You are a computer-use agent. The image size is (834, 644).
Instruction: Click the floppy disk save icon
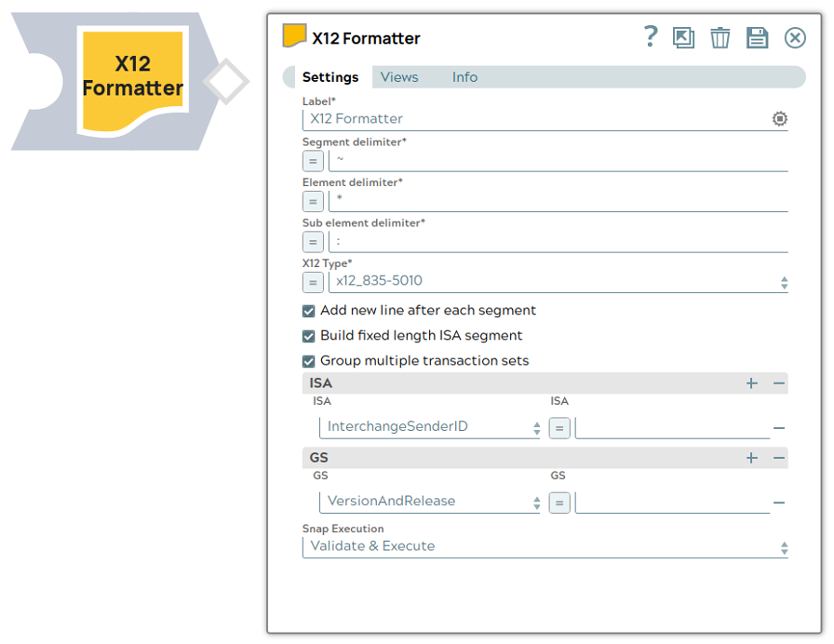(x=758, y=38)
